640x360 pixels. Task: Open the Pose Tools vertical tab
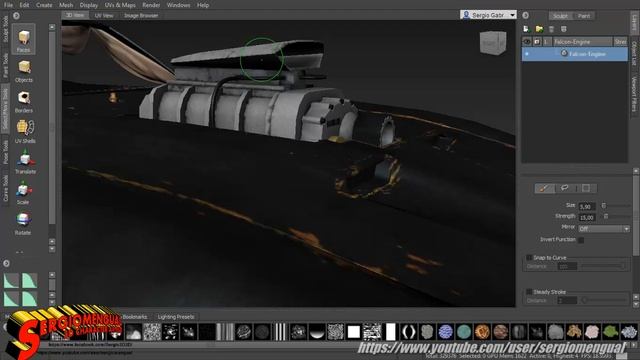[x=5, y=153]
